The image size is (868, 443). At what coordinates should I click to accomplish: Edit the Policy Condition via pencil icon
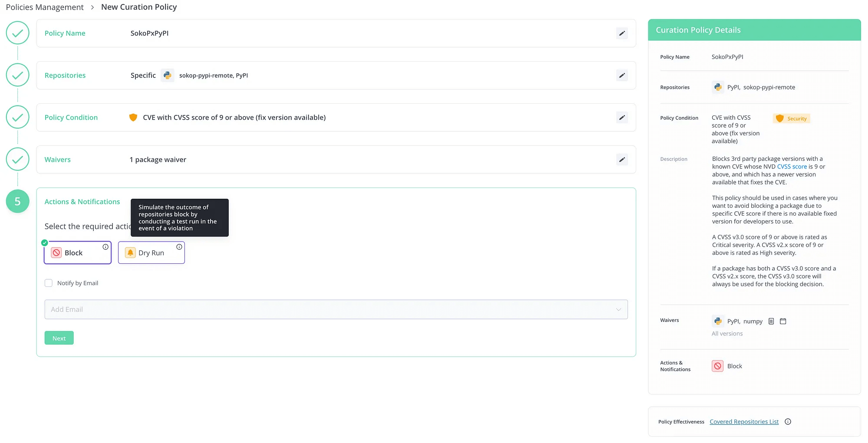click(621, 118)
